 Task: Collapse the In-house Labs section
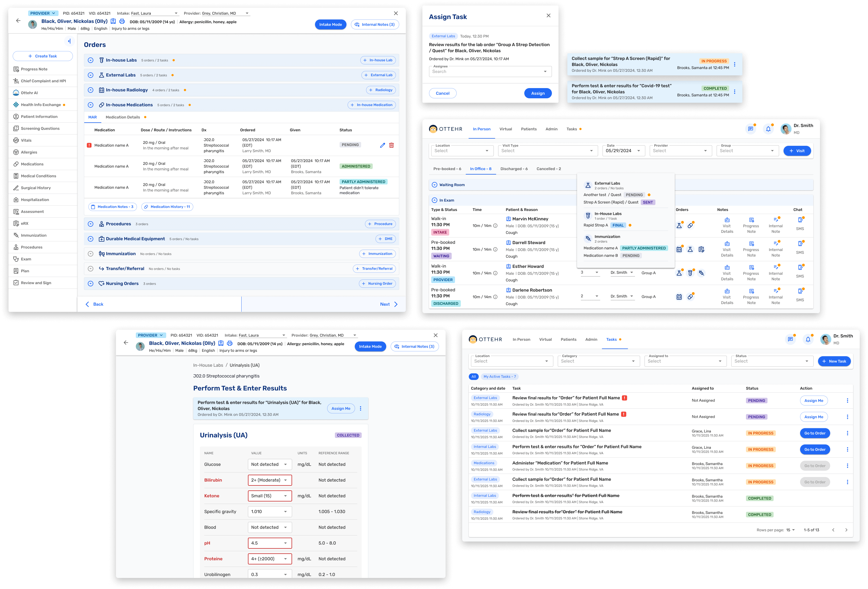(x=90, y=60)
